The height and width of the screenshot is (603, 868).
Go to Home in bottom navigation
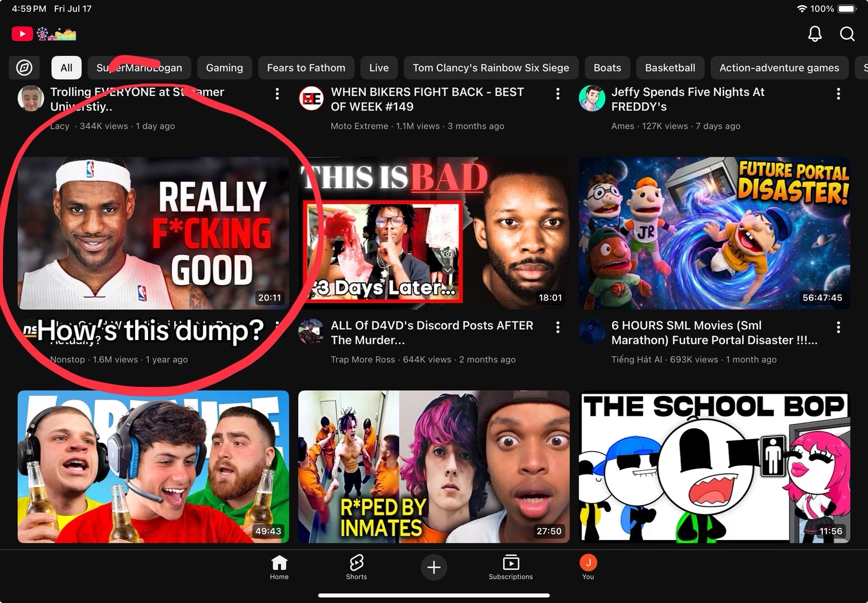click(x=279, y=567)
